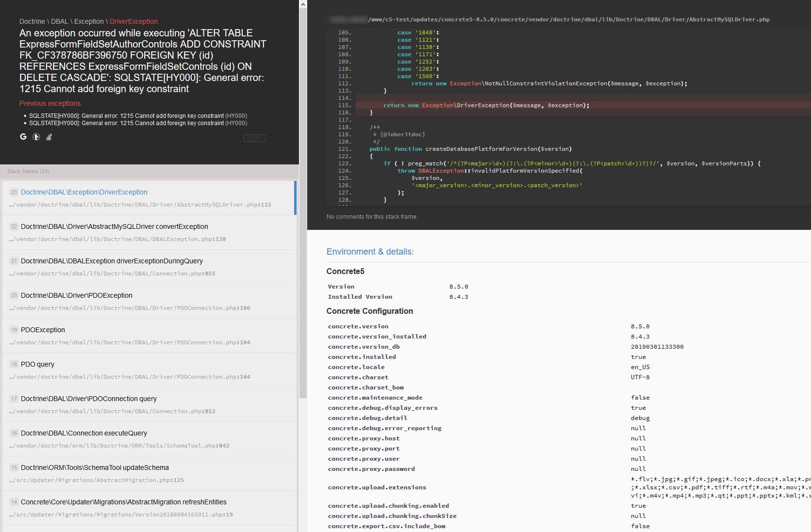Open the DriverException breadcrumb link
The image size is (811, 532).
pyautogui.click(x=133, y=21)
